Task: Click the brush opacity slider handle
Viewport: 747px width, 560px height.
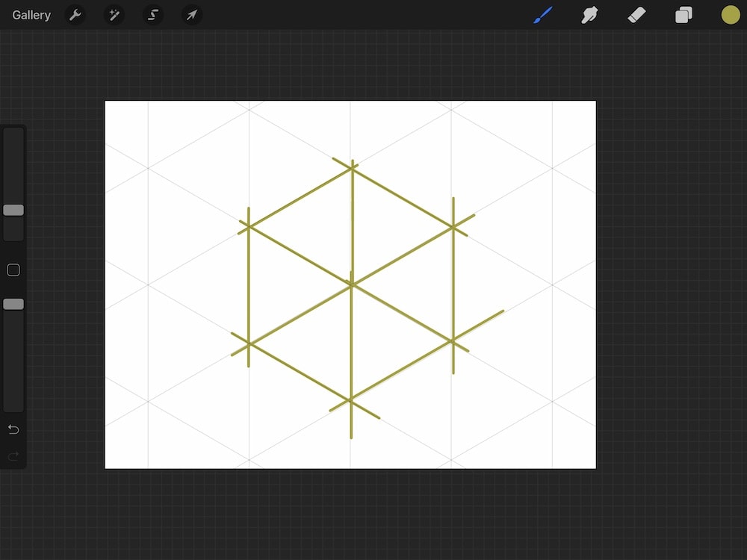Action: 13,305
